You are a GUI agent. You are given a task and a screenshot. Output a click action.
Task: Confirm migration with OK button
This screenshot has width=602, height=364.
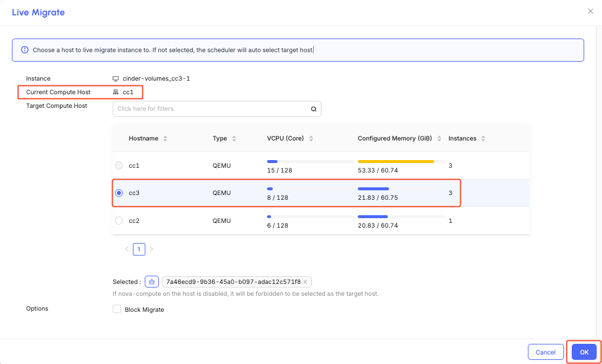584,352
